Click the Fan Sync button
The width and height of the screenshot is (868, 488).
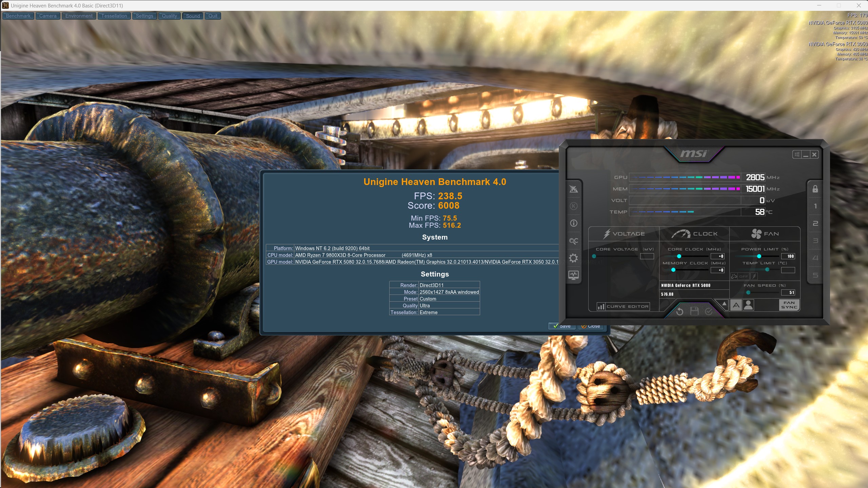click(789, 305)
